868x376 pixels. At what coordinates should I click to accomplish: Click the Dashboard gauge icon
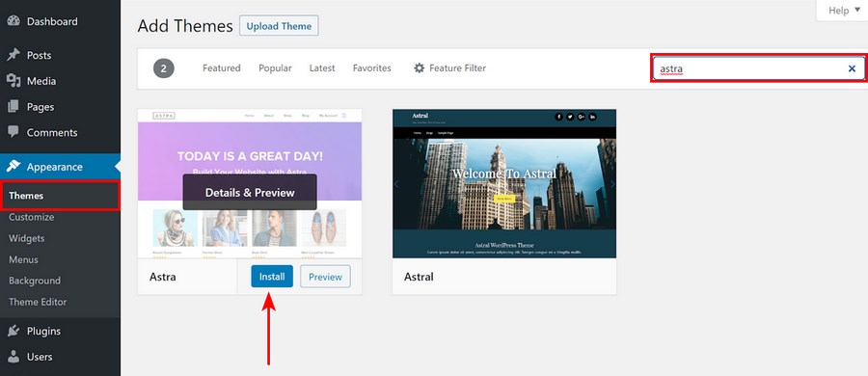click(14, 21)
